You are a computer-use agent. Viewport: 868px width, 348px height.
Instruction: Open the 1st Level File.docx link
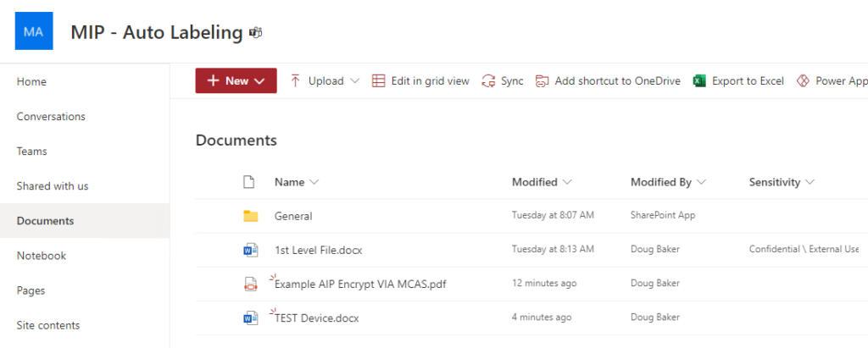[319, 250]
